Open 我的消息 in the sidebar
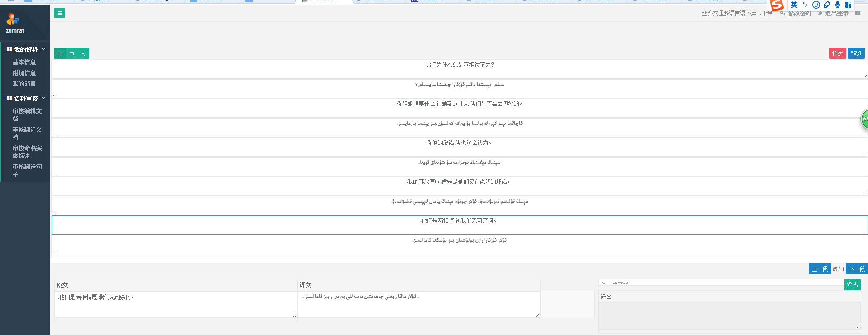The image size is (868, 335). click(x=24, y=84)
